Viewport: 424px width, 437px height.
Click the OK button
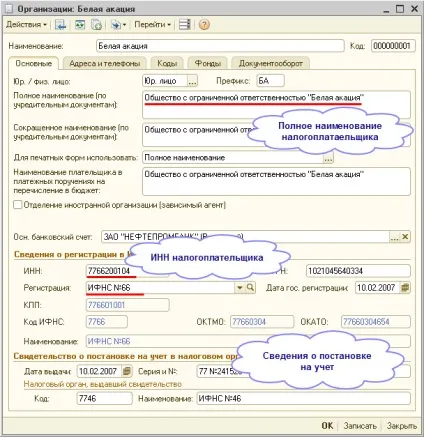(327, 426)
